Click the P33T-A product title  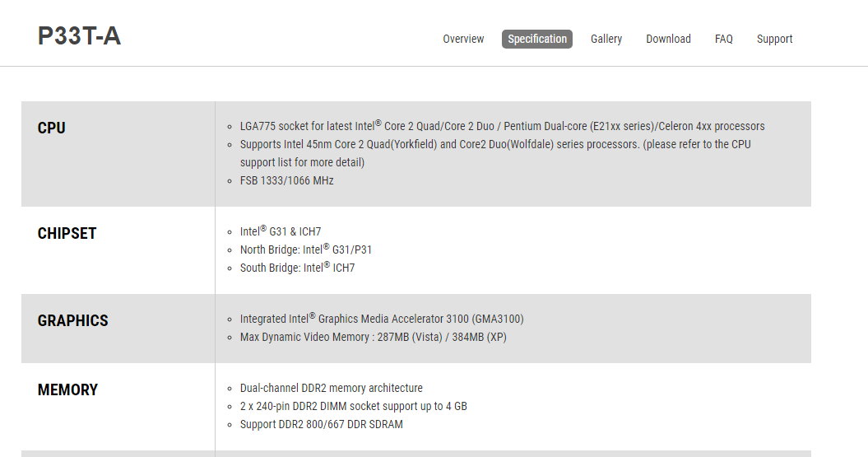79,36
